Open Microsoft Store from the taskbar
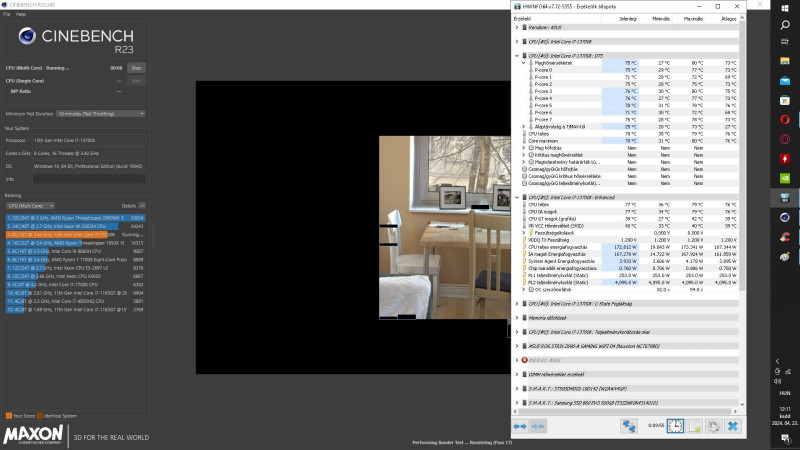The height and width of the screenshot is (450, 800). pyautogui.click(x=785, y=100)
